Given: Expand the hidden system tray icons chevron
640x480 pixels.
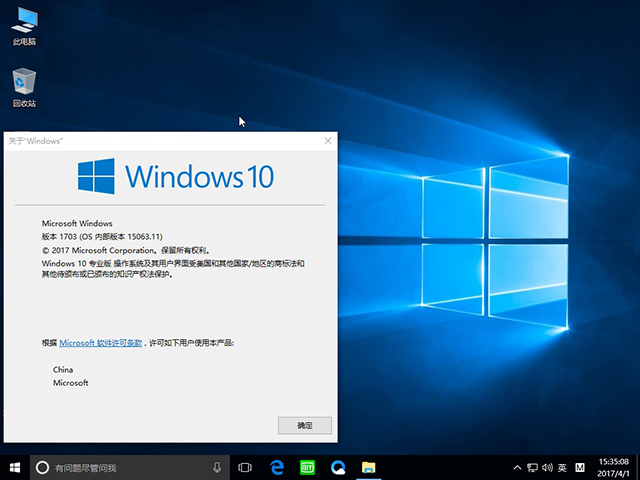Looking at the screenshot, I should tap(516, 467).
